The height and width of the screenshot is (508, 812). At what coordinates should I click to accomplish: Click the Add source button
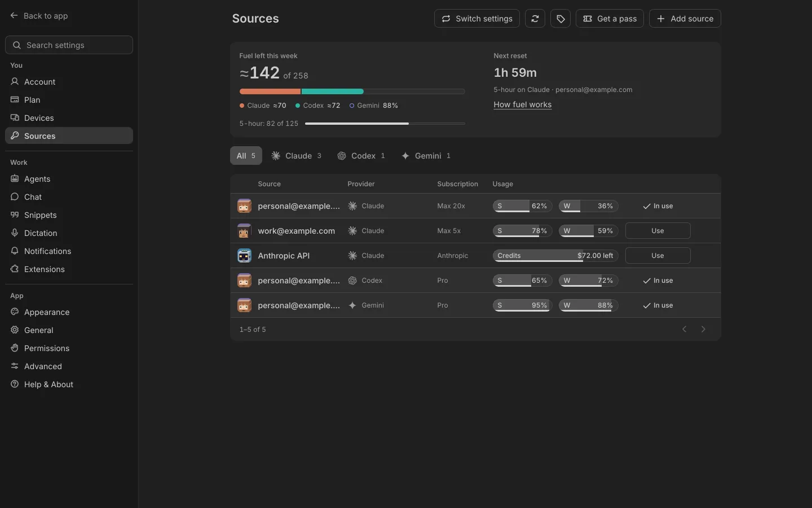tap(685, 19)
